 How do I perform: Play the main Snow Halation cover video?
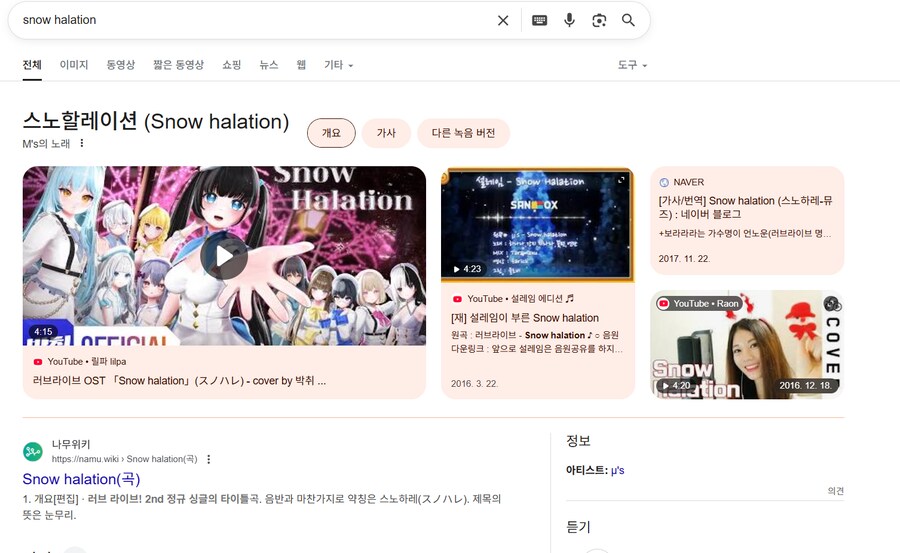(x=224, y=256)
